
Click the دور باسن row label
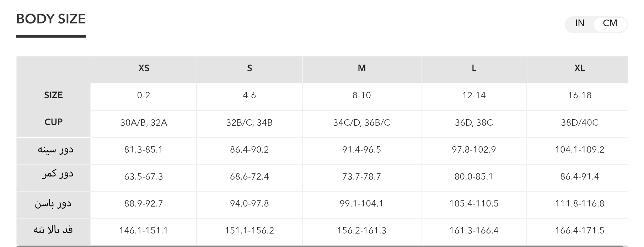click(53, 203)
